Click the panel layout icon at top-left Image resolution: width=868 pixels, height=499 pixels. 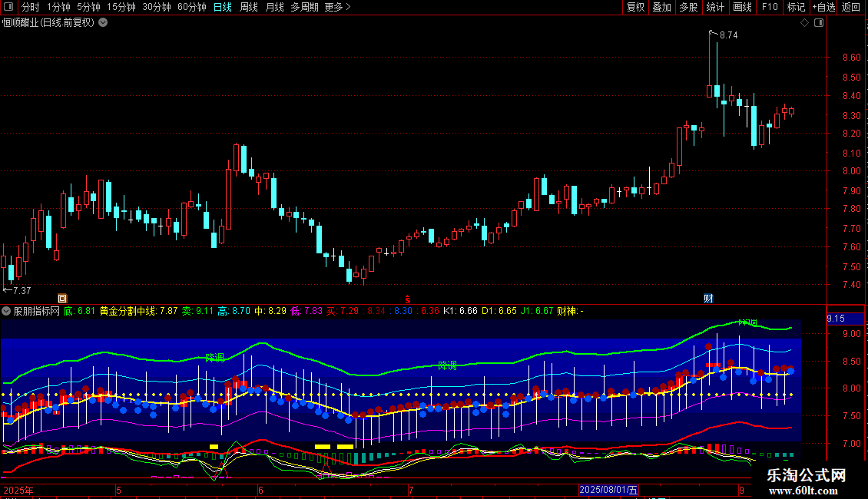[x=8, y=7]
